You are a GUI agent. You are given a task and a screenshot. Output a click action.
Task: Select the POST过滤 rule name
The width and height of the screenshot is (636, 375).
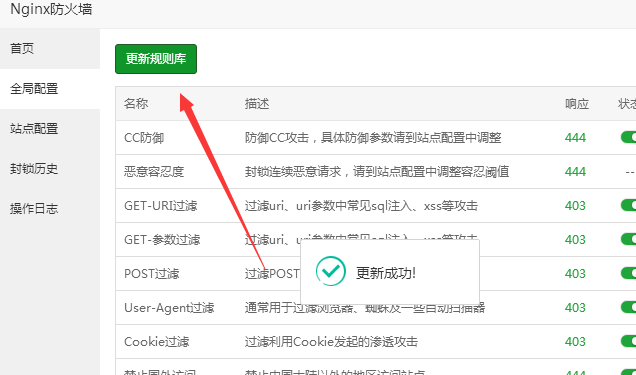pyautogui.click(x=151, y=274)
